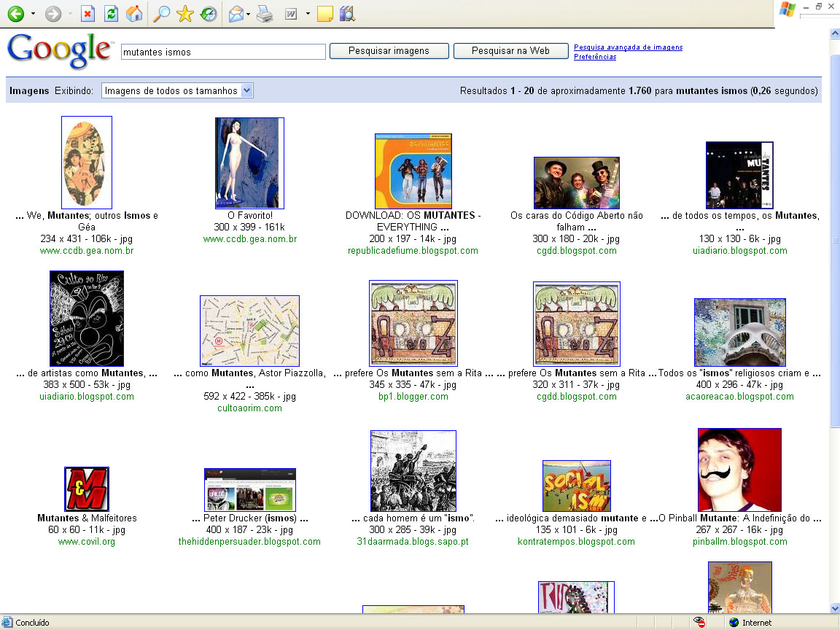Open Favorites with the star icon

(x=185, y=14)
